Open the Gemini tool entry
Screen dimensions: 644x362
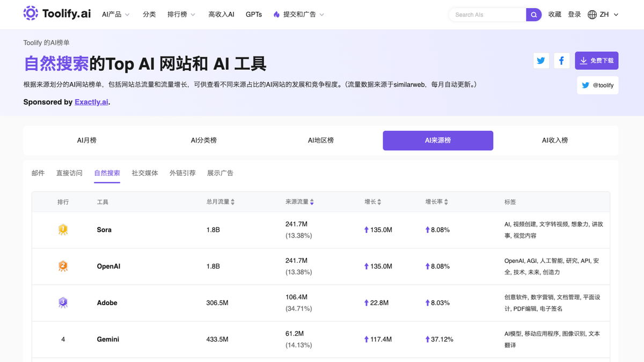[x=108, y=339]
